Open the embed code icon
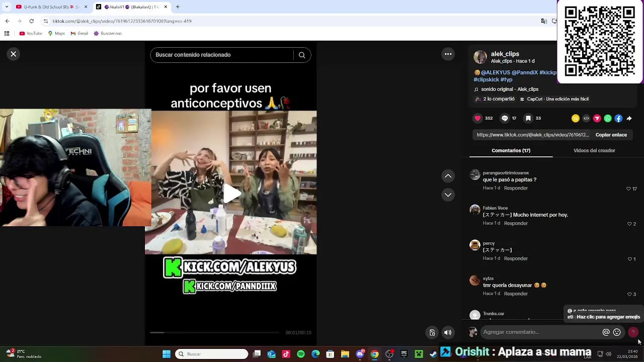This screenshot has height=362, width=644. pyautogui.click(x=586, y=118)
